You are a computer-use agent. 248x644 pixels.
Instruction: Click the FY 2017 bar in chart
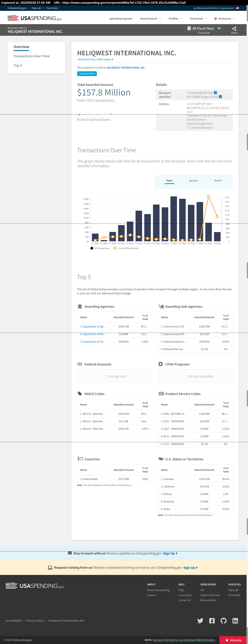[174, 219]
